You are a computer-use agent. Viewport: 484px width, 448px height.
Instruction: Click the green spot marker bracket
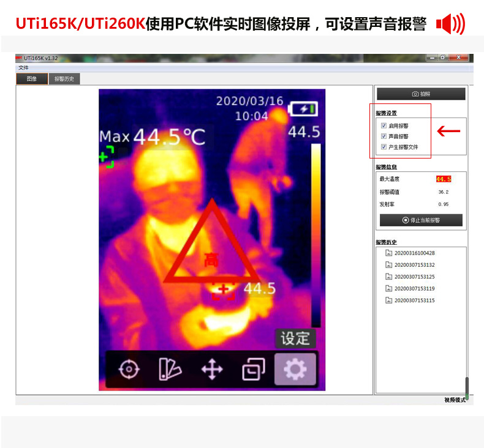pos(107,157)
